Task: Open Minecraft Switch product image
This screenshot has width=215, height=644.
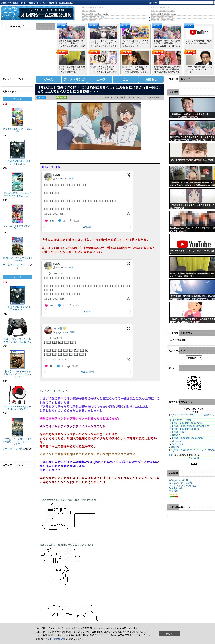Action: pos(17,246)
